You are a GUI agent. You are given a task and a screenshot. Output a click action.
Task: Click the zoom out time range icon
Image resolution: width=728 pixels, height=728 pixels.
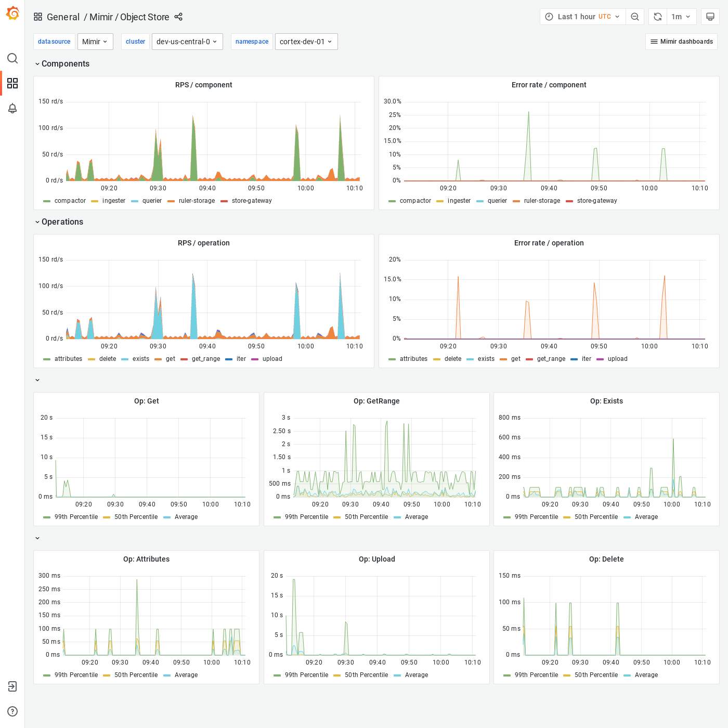(x=635, y=16)
